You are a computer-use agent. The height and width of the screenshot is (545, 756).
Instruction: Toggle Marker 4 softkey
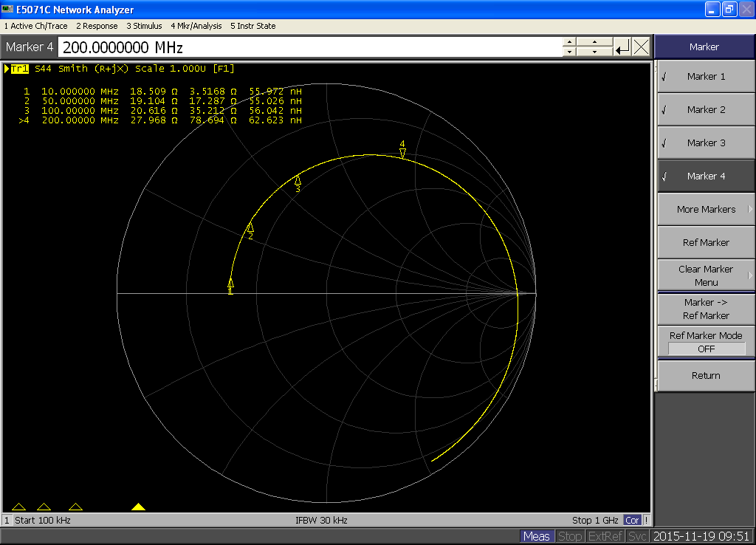(706, 176)
